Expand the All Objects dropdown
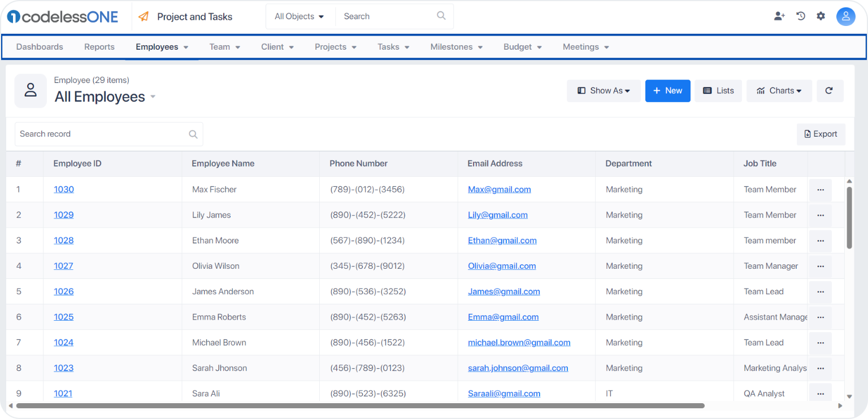 (x=300, y=16)
